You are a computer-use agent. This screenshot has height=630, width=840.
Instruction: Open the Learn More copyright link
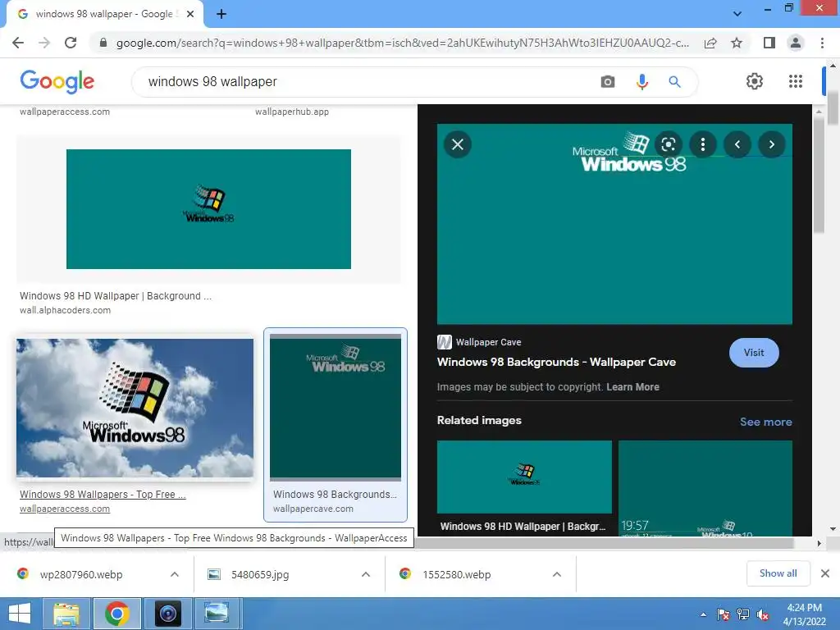tap(632, 387)
